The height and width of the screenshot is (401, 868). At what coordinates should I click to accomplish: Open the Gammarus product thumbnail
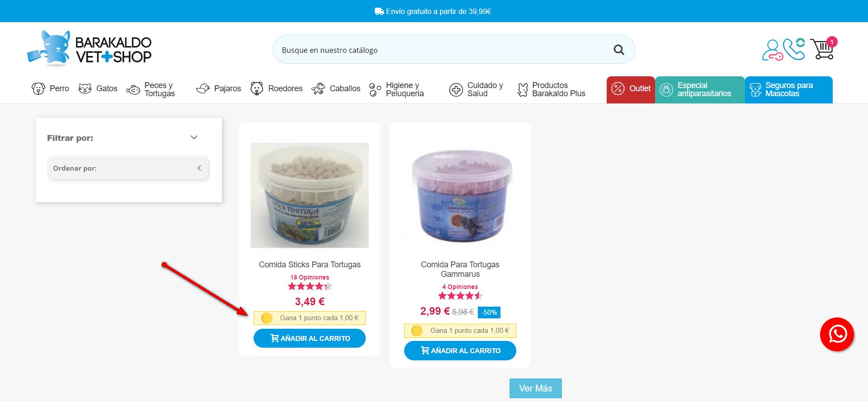pos(460,195)
